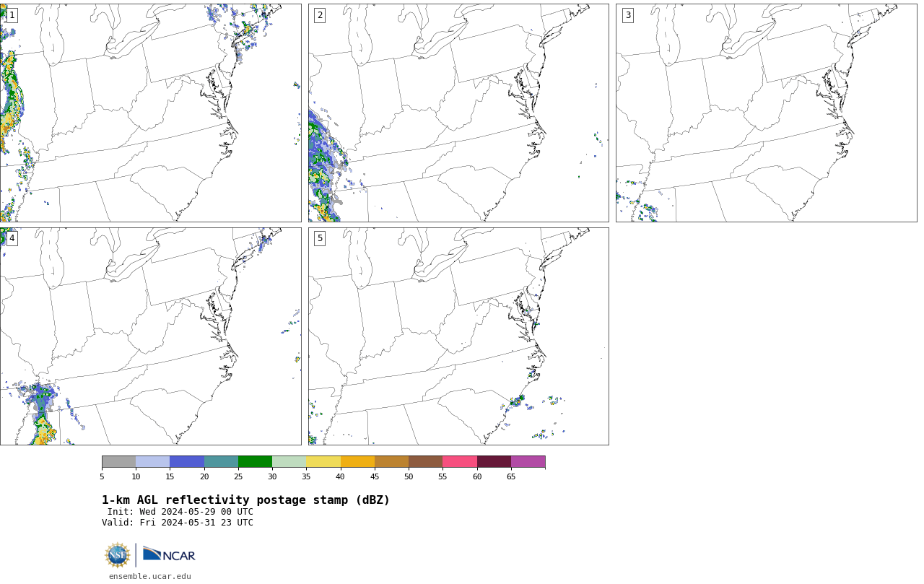The height and width of the screenshot is (584, 924).
Task: Click the colorbar tick label '65'
Action: (x=511, y=476)
